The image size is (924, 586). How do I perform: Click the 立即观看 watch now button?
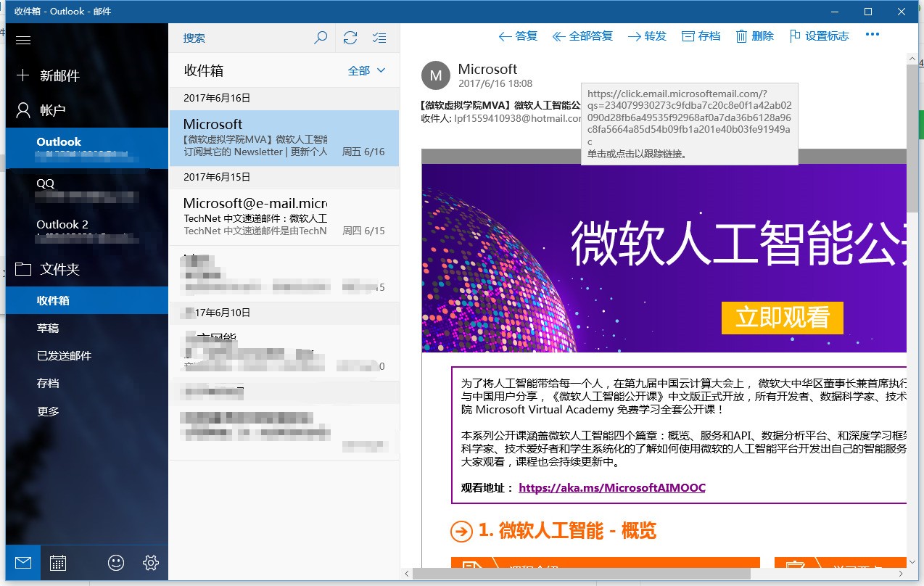pyautogui.click(x=782, y=318)
